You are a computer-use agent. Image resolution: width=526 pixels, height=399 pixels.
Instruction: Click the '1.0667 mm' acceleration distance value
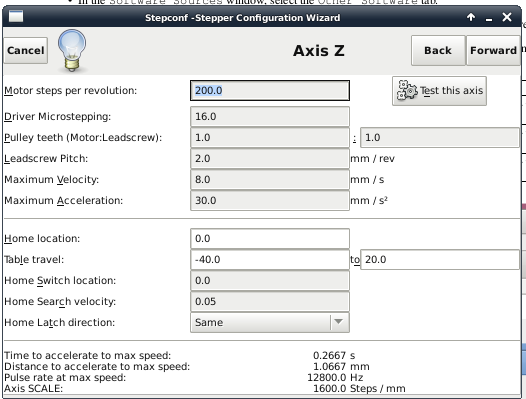(x=341, y=366)
